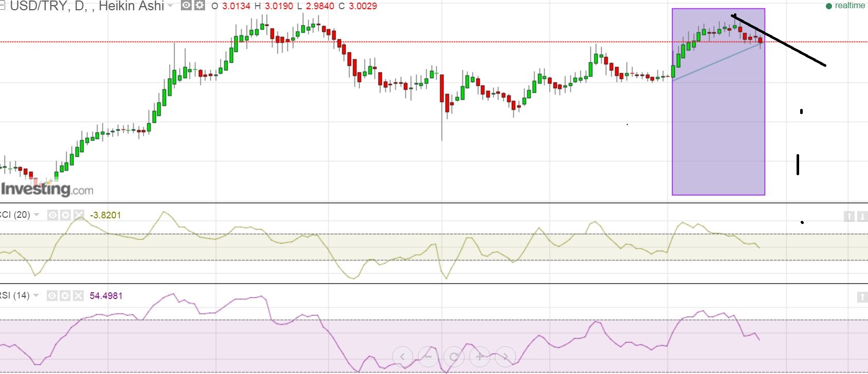Pan chart left with the arrow control
The image size is (868, 374).
(x=402, y=357)
